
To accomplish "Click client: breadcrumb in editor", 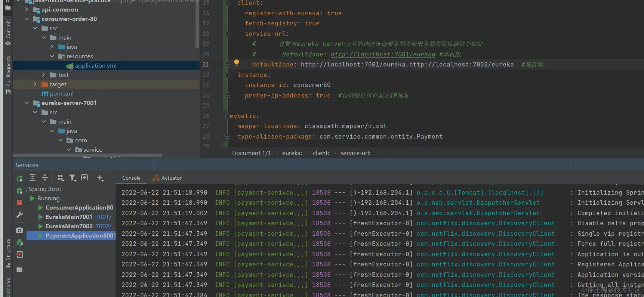I will 321,153.
